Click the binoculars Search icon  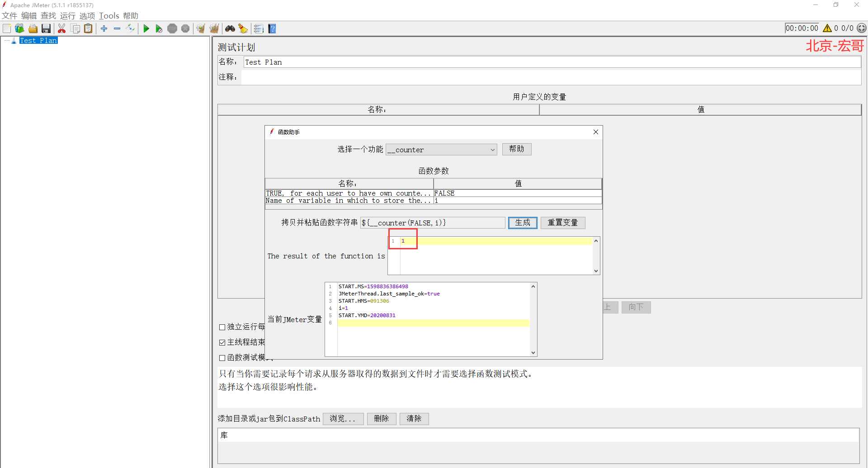[x=230, y=28]
